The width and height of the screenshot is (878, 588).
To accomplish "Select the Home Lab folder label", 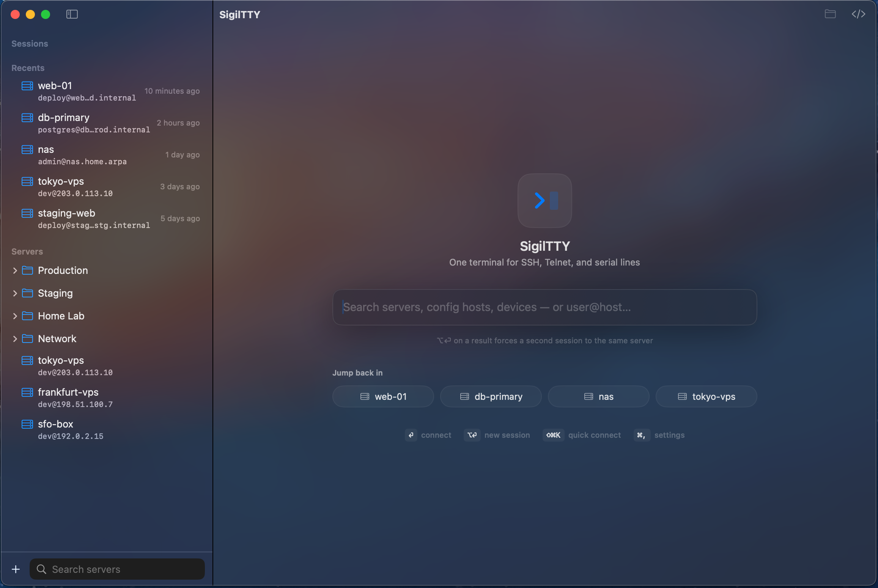I will point(61,316).
